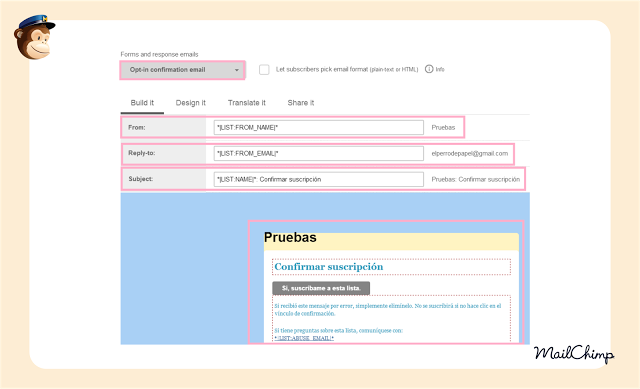Viewport: 640px width, 389px height.
Task: Open the Share it tab
Action: click(x=301, y=103)
